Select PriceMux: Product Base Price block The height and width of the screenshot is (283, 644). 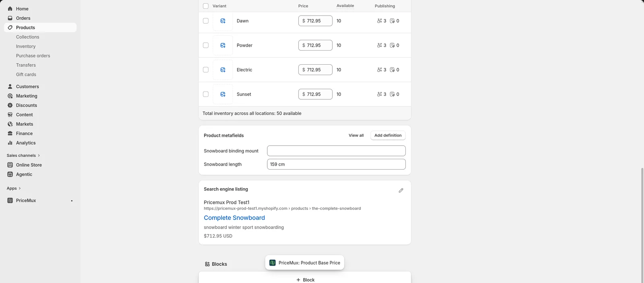pyautogui.click(x=305, y=262)
